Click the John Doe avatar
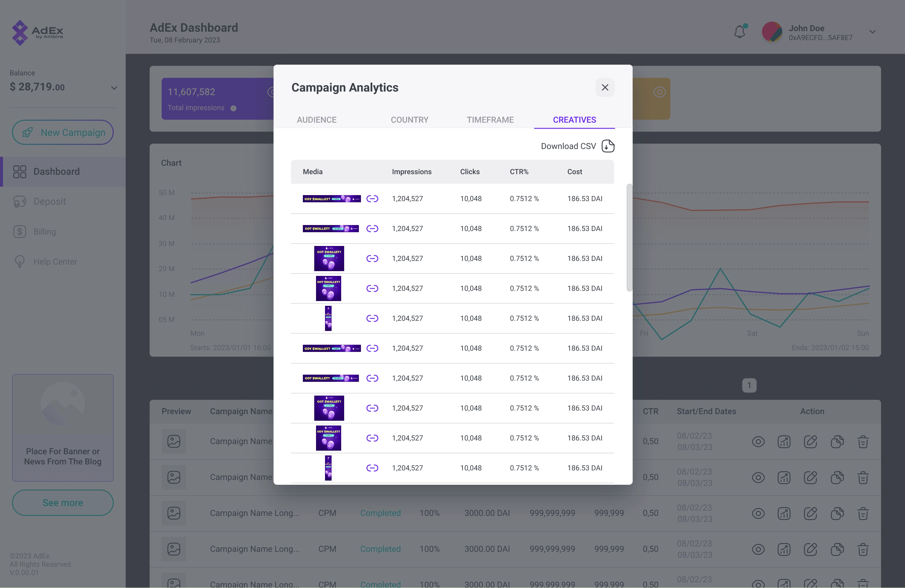The height and width of the screenshot is (588, 905). pos(772,32)
